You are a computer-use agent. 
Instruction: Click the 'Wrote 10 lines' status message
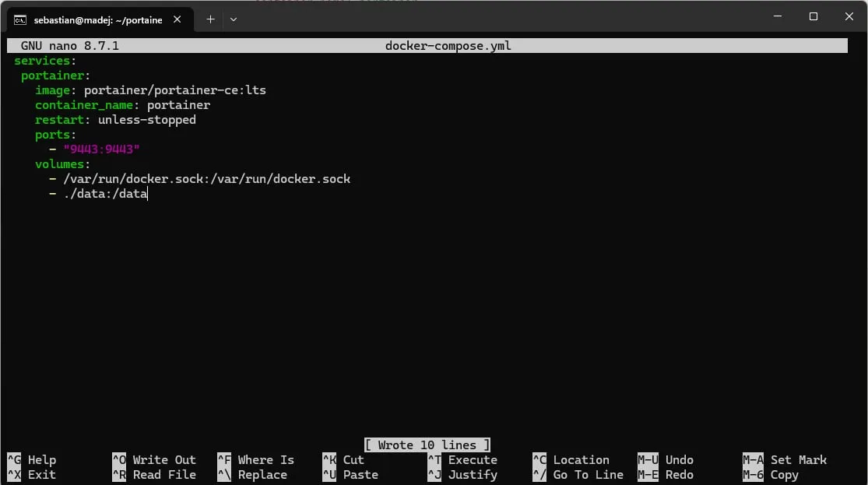coord(427,445)
